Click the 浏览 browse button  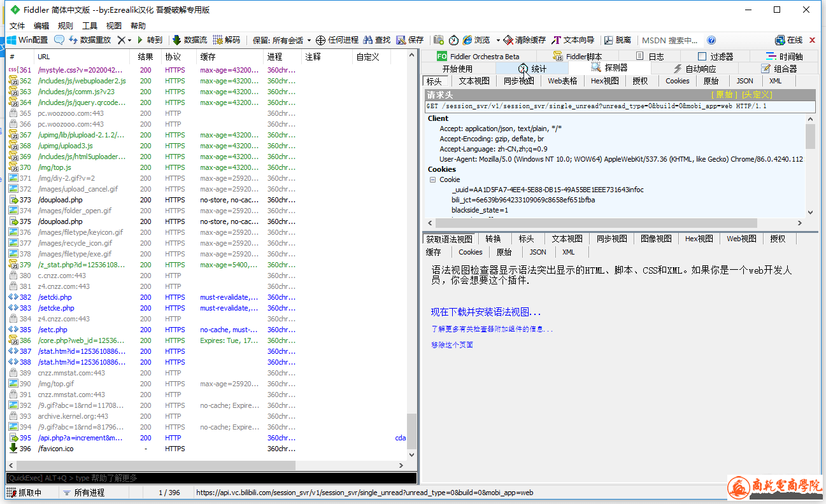pyautogui.click(x=476, y=40)
